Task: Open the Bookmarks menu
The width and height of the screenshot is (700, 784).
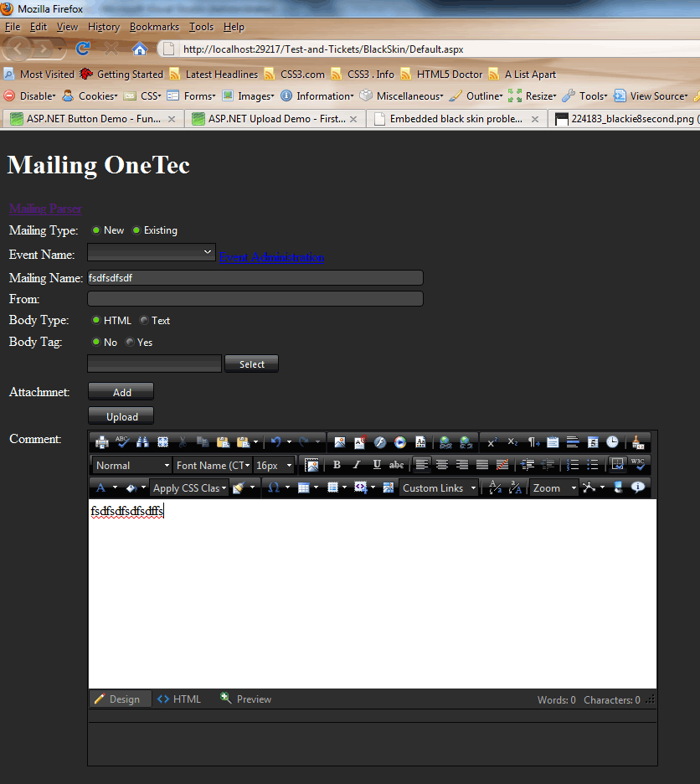Action: (154, 27)
